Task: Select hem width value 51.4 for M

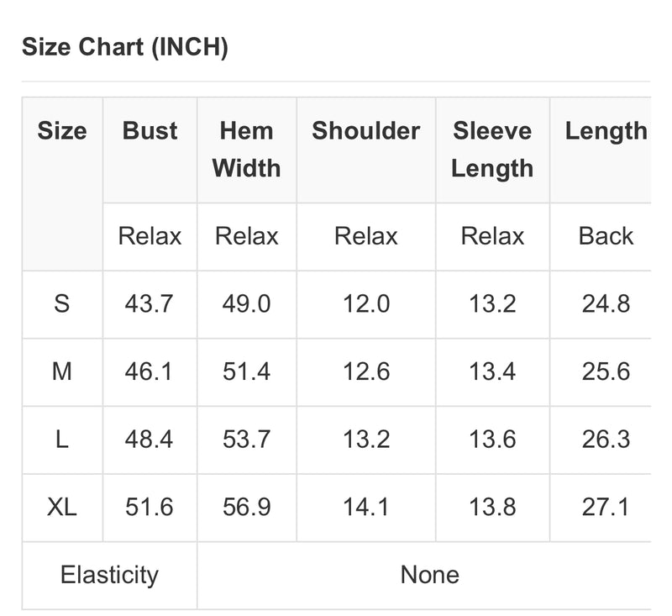Action: (246, 371)
